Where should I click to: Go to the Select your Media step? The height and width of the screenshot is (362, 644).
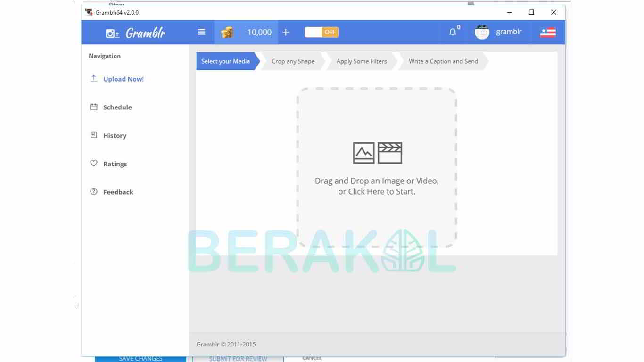point(225,61)
